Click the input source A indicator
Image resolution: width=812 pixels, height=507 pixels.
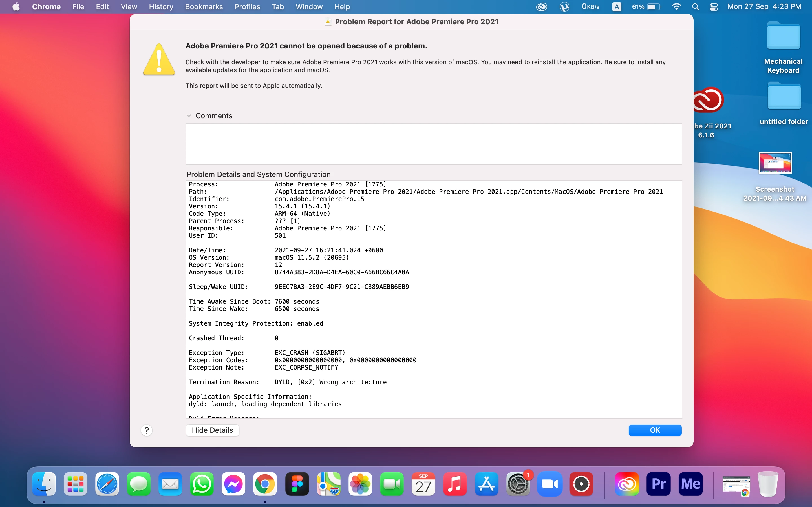[x=616, y=7]
